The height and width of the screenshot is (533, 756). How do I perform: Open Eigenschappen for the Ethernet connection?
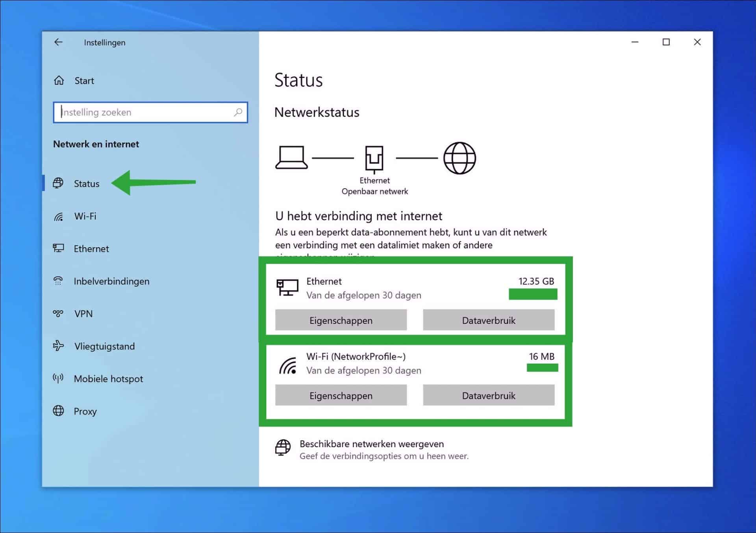click(341, 320)
